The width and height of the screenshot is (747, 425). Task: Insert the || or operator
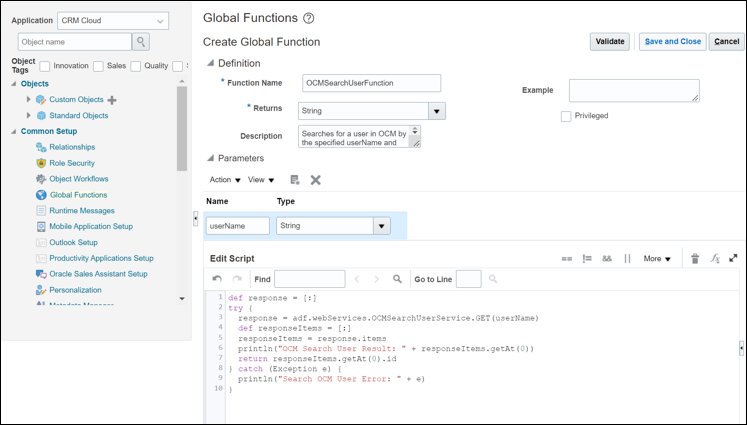[x=627, y=259]
